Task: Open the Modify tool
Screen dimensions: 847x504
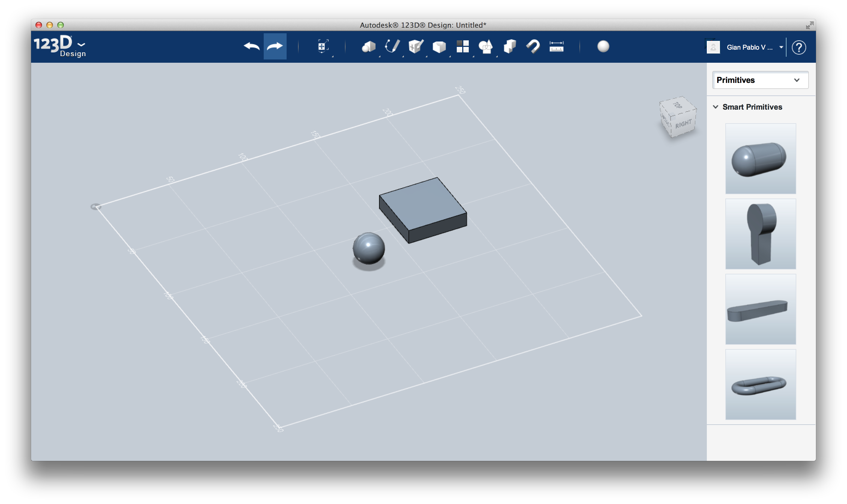Action: (x=439, y=47)
